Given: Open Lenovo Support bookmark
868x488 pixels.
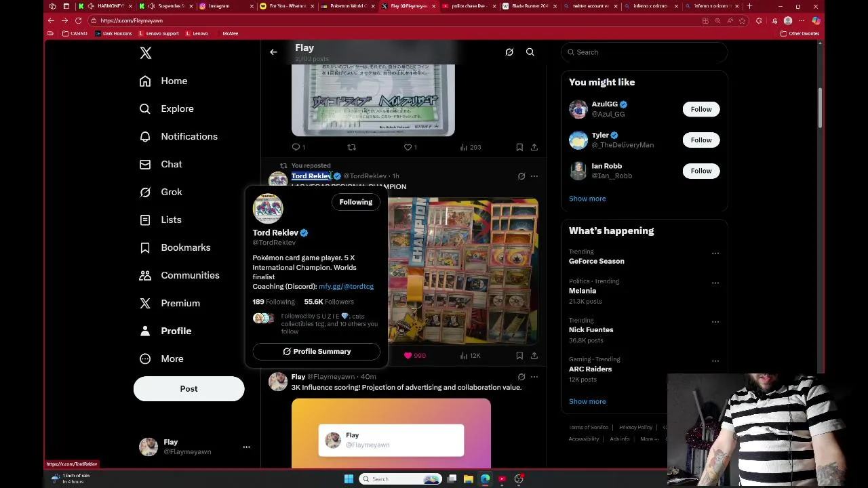Looking at the screenshot, I should 159,33.
